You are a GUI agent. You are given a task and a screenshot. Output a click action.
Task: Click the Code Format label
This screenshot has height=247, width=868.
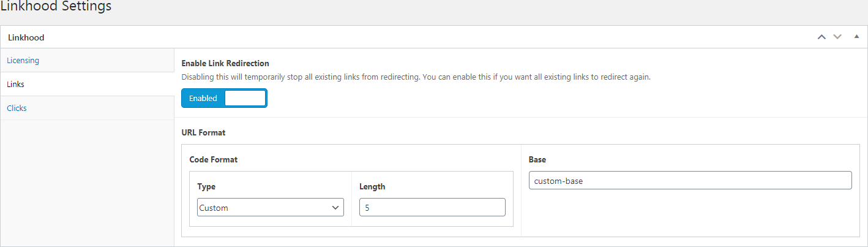tap(214, 159)
